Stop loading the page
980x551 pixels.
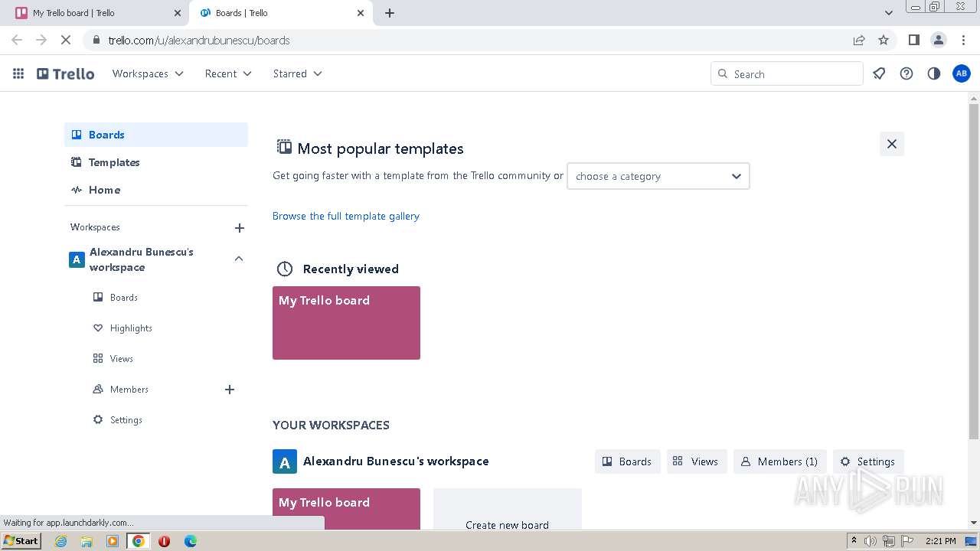click(x=66, y=40)
